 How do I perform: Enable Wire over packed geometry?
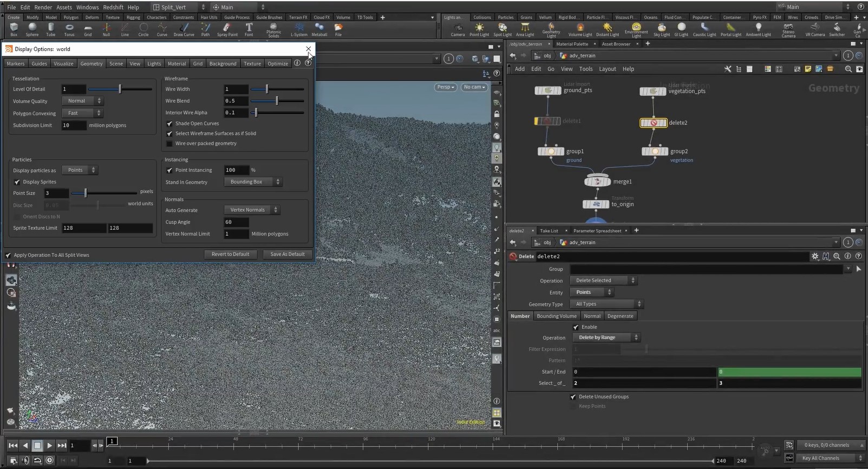(x=169, y=144)
